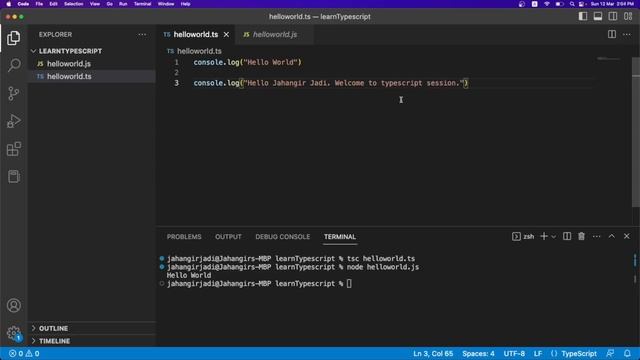Open Explorer more actions ellipsis
Viewport: 640px width, 360px height.
(x=142, y=35)
